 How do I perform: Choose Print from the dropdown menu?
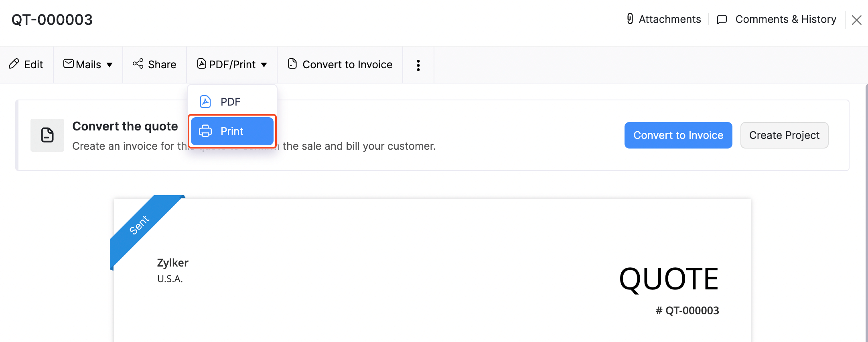pyautogui.click(x=232, y=131)
